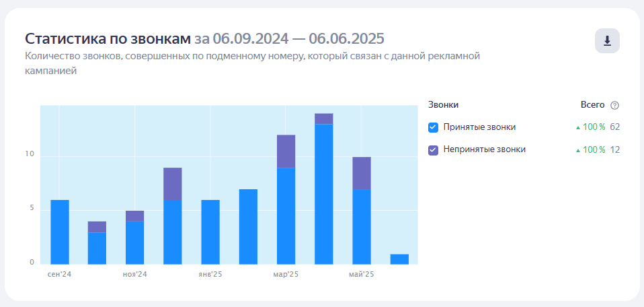
Task: Click the bar between ноя'24 and янв'25
Action: click(x=173, y=216)
